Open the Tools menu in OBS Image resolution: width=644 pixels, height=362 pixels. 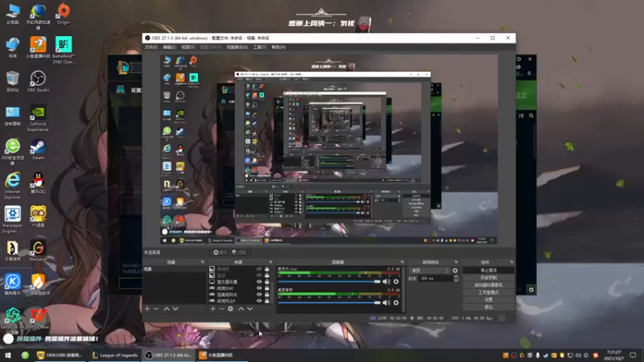tap(259, 47)
